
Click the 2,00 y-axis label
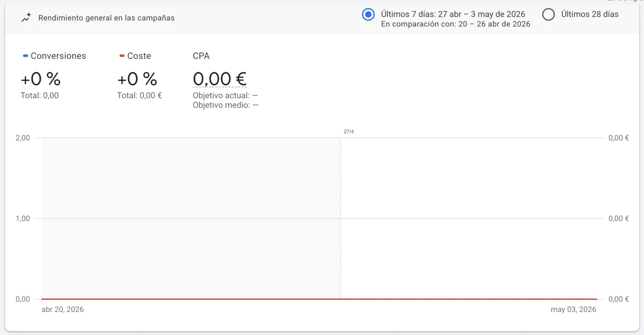tap(23, 138)
